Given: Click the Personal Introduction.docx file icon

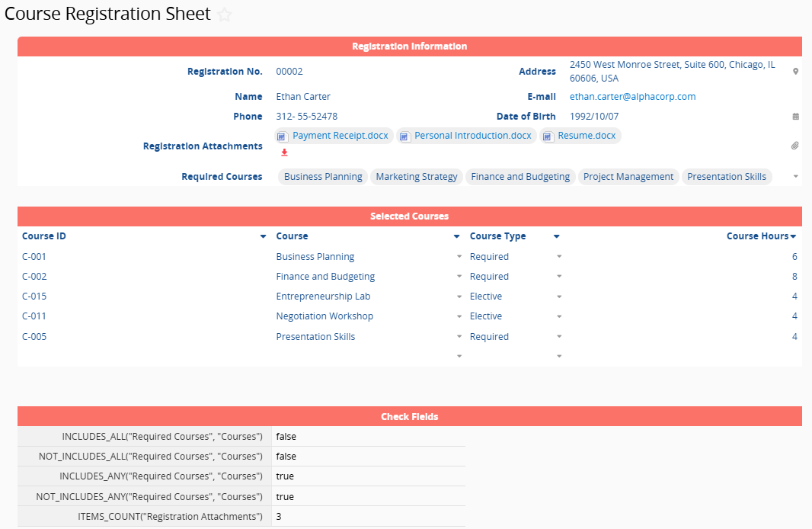Looking at the screenshot, I should tap(404, 136).
